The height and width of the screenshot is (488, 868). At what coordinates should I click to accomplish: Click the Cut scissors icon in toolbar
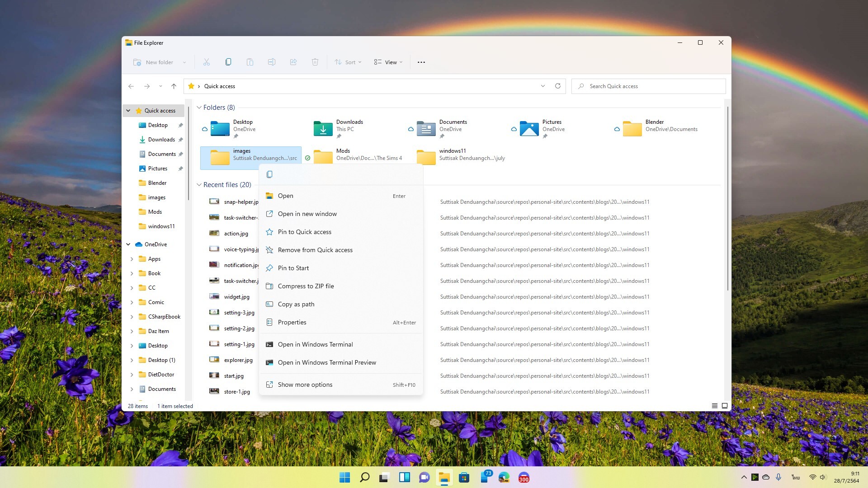(x=207, y=62)
